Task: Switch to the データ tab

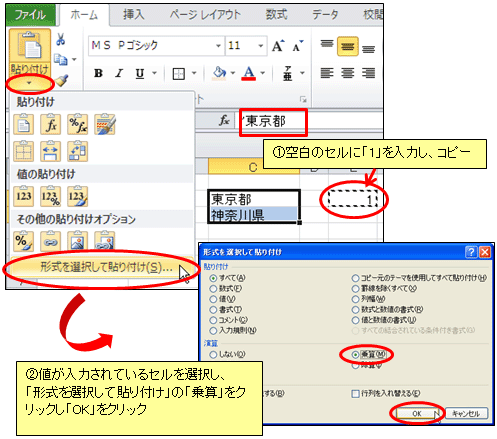Action: click(325, 15)
